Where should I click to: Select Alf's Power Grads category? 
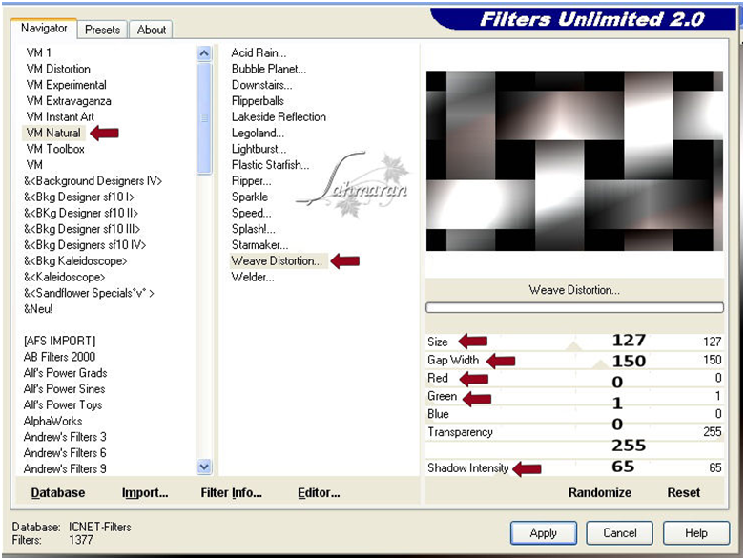click(x=66, y=373)
